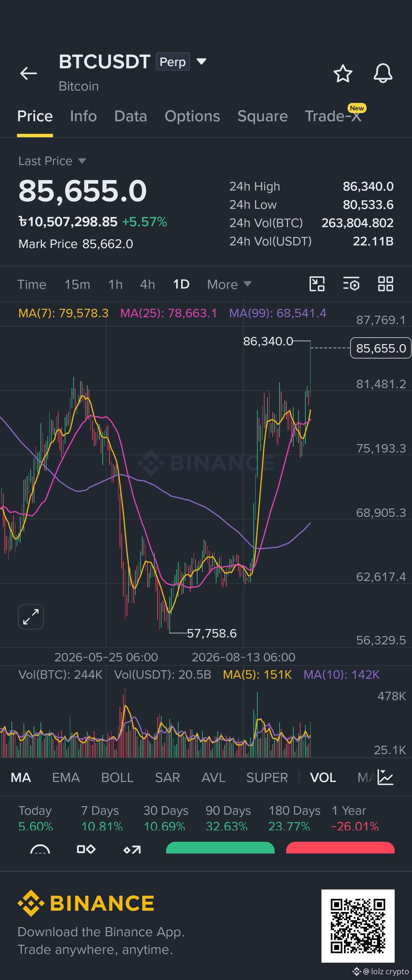
Task: Select the 4h timeframe
Action: 147,284
